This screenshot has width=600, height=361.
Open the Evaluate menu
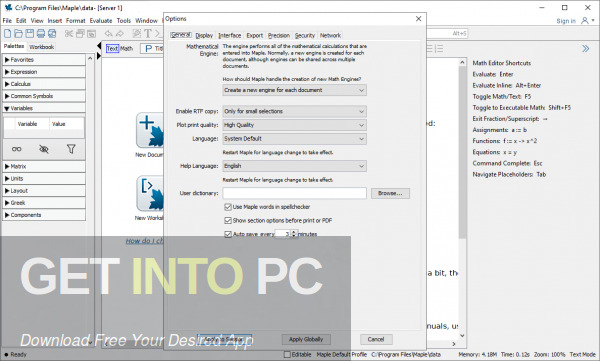click(101, 21)
